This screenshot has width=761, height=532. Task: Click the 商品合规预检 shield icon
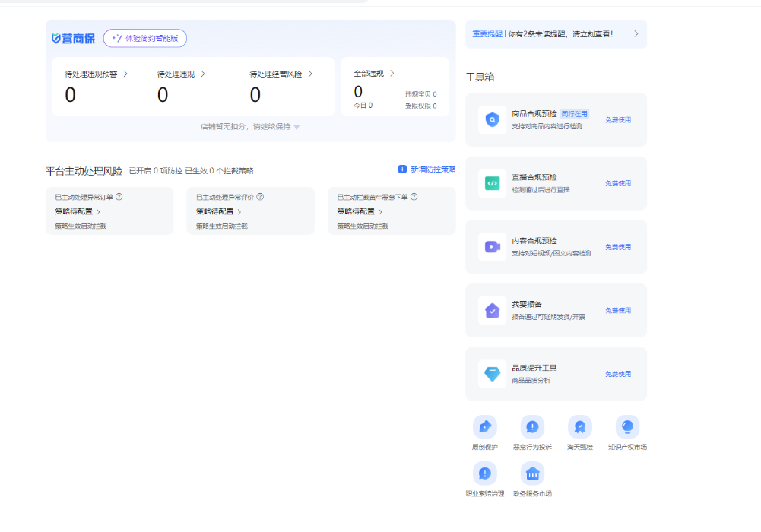click(x=492, y=119)
